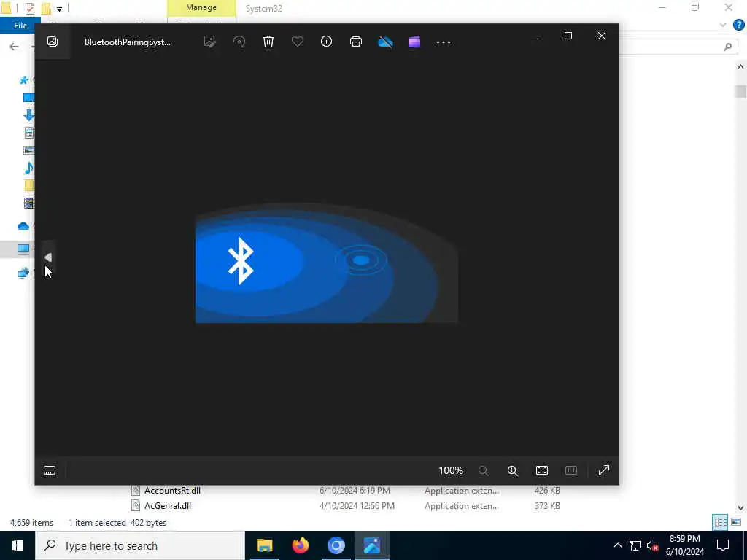Click the actual size icon in Photos

(570, 470)
